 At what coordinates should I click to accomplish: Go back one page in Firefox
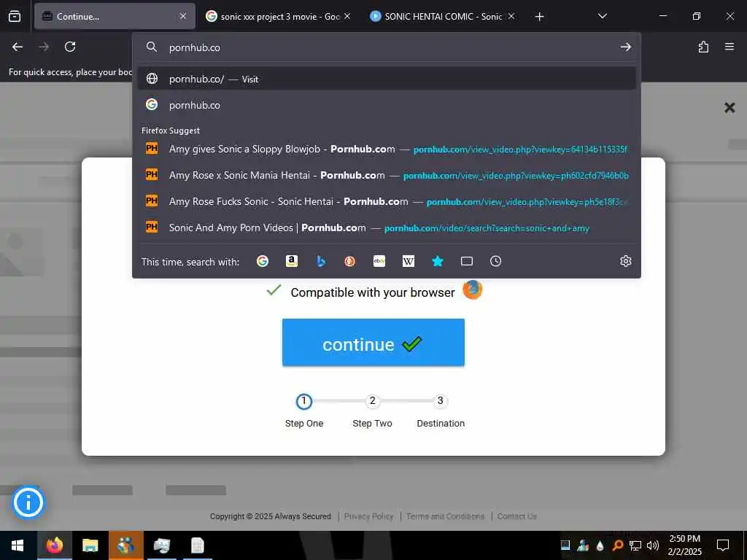tap(18, 47)
